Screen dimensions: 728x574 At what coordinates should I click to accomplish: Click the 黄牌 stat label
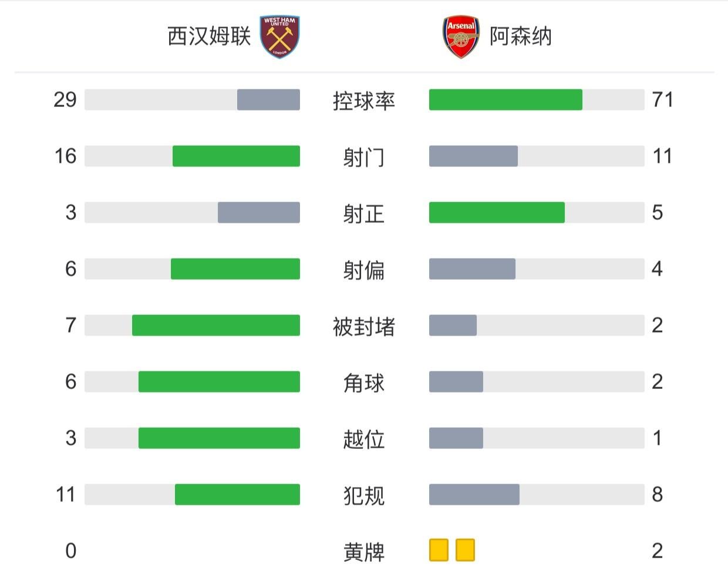pos(364,552)
